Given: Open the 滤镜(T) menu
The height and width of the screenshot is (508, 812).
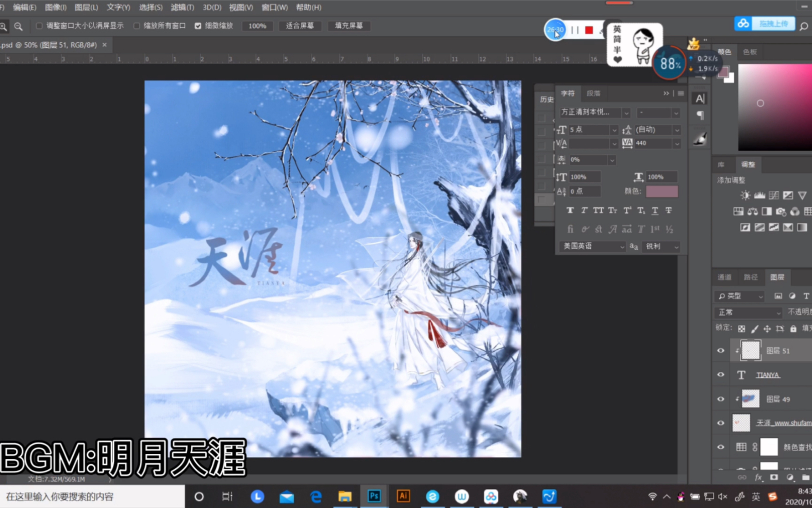Looking at the screenshot, I should click(x=183, y=7).
